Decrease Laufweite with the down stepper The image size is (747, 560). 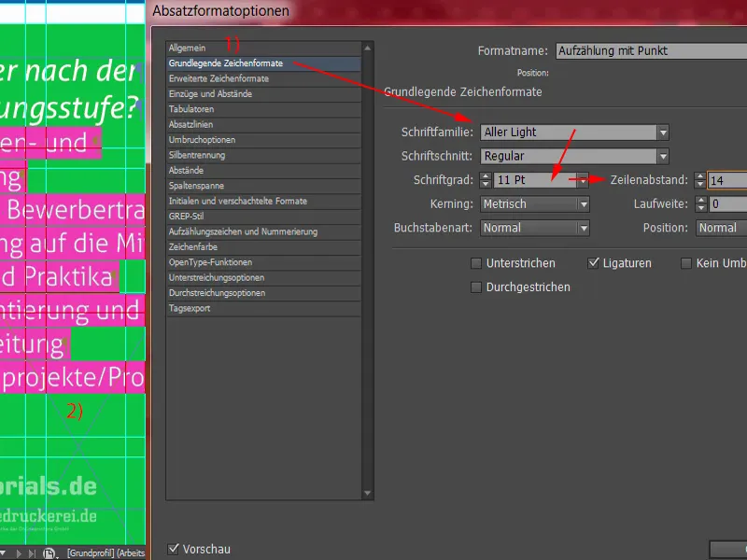701,208
